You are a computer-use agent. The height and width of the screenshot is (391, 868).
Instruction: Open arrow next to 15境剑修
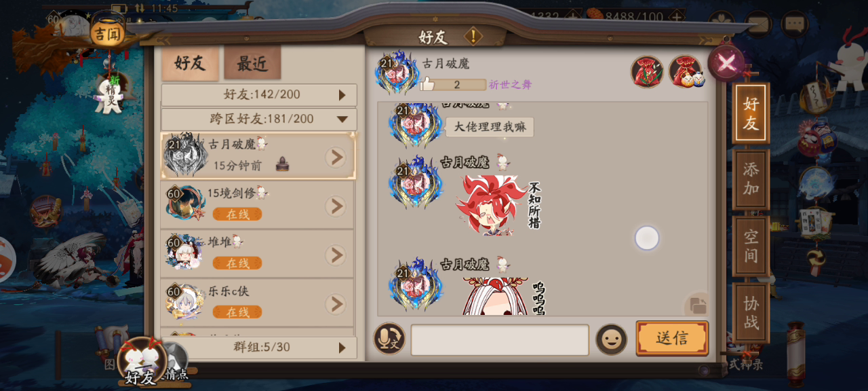[x=335, y=206]
